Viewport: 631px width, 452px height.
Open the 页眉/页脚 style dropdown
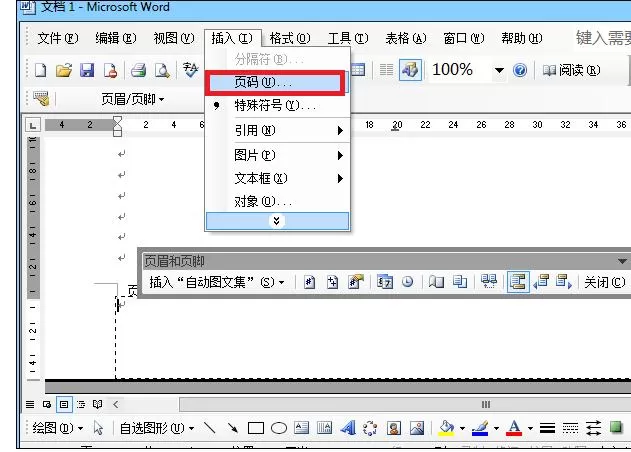(x=161, y=99)
